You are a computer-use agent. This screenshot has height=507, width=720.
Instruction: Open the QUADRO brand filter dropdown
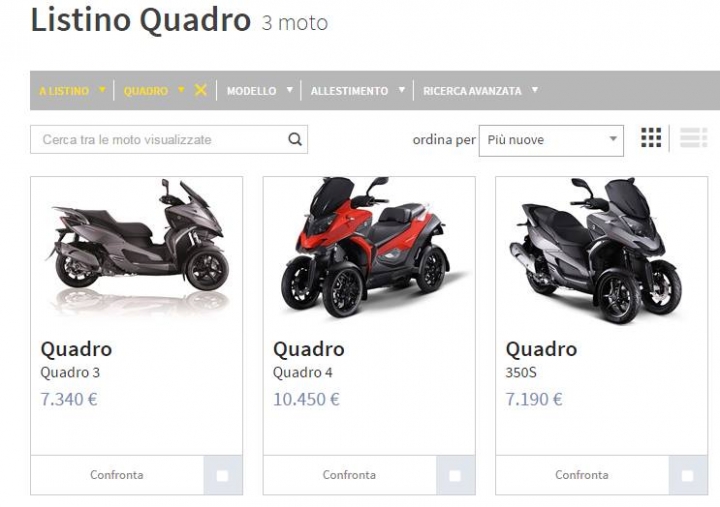(154, 90)
